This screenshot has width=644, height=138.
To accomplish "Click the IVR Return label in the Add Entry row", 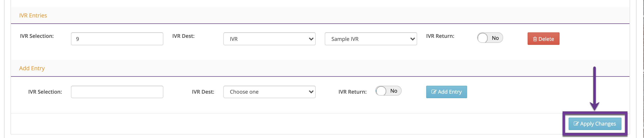I will (352, 92).
